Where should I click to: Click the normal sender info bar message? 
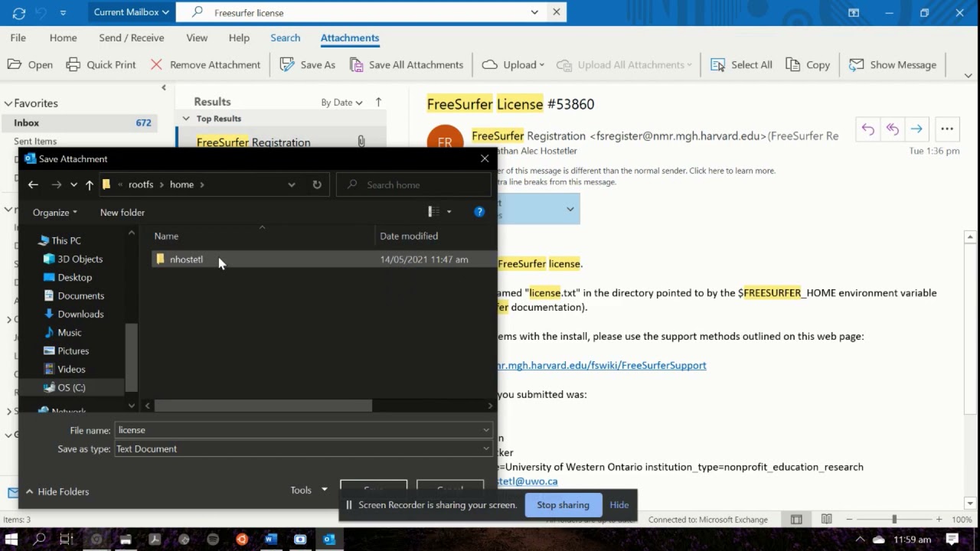635,171
